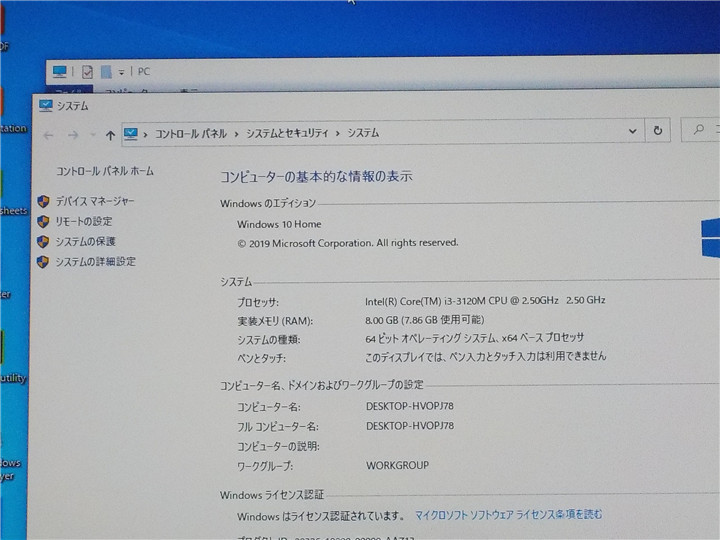Click the Intel(R) Core(TM) i3-3120M processor value
The width and height of the screenshot is (720, 540).
point(485,301)
